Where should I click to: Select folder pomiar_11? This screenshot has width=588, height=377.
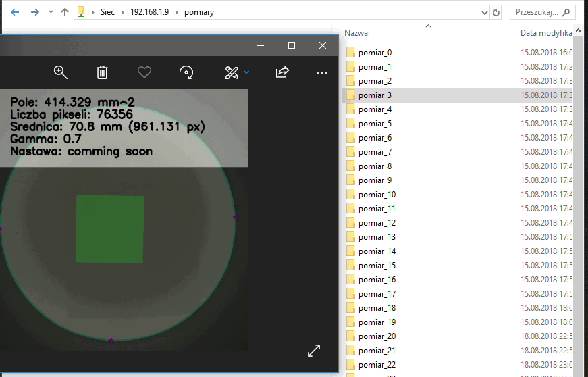pyautogui.click(x=377, y=209)
